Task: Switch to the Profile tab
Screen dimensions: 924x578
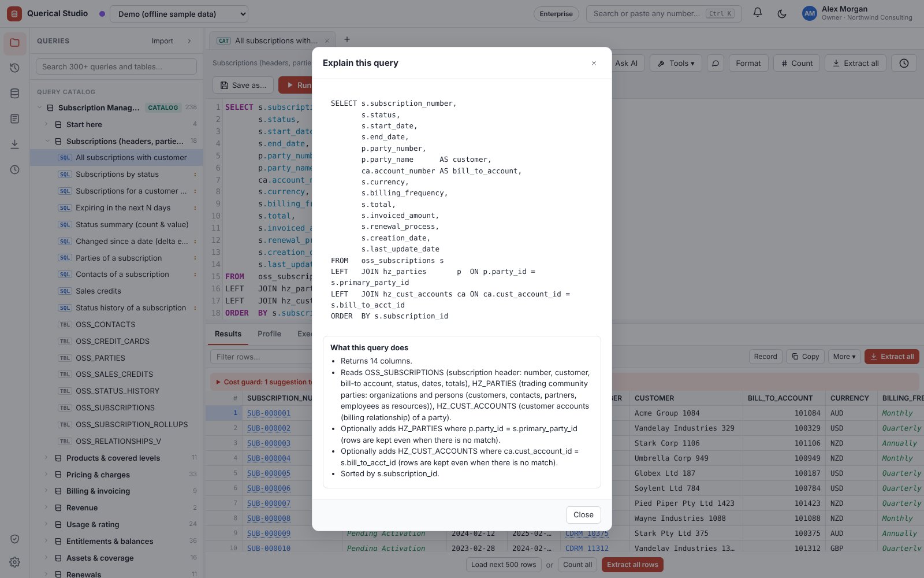Action: [x=269, y=334]
